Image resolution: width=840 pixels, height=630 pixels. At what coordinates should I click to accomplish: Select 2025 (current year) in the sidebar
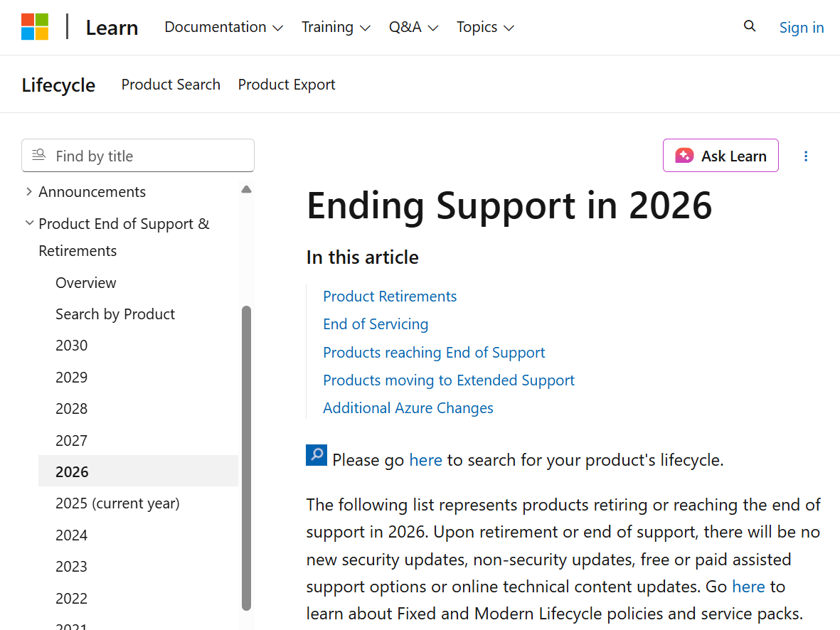(117, 503)
